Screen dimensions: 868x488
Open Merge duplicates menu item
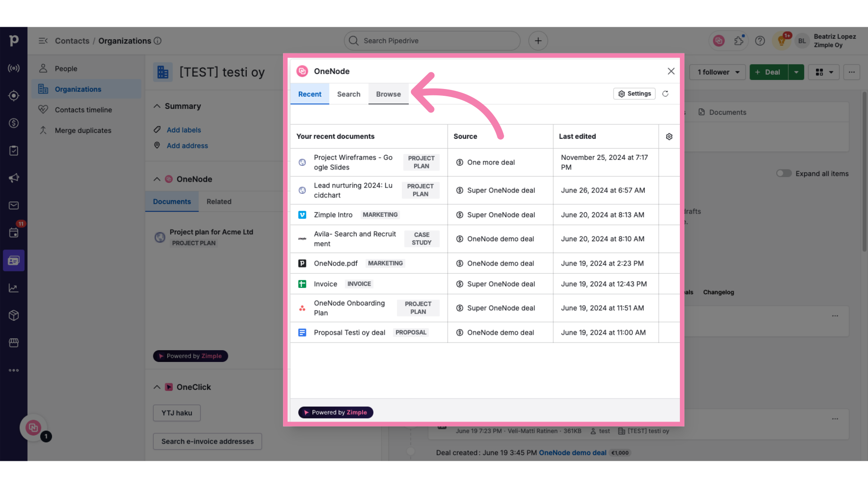[86, 131]
